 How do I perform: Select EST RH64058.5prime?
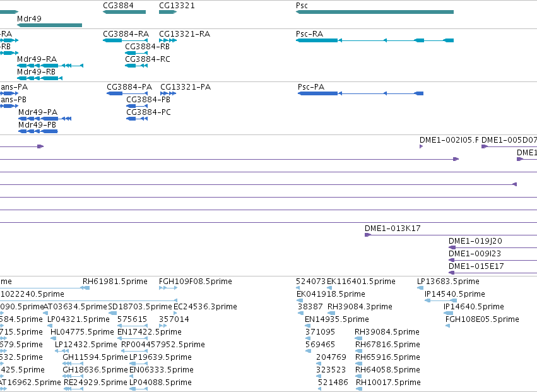pyautogui.click(x=387, y=371)
